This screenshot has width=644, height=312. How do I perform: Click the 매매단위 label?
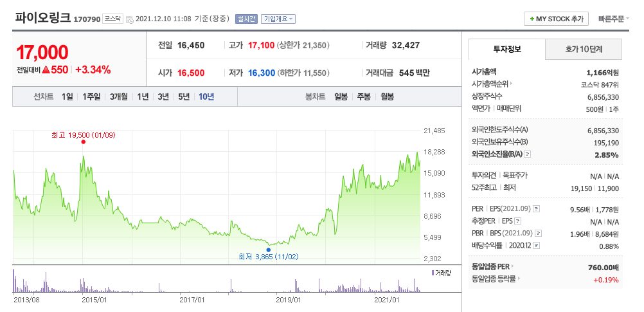coord(509,109)
